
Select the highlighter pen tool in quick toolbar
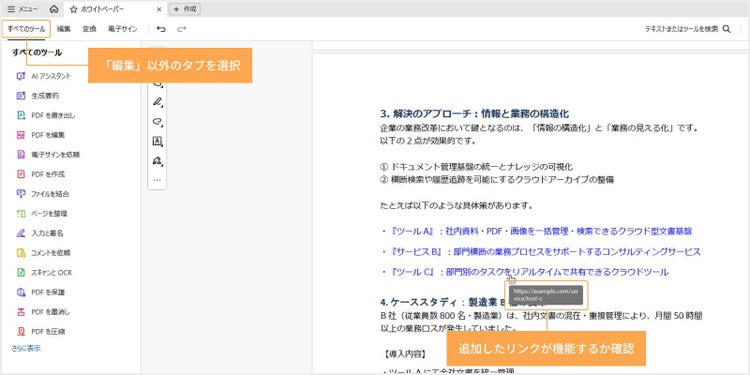pos(157,102)
